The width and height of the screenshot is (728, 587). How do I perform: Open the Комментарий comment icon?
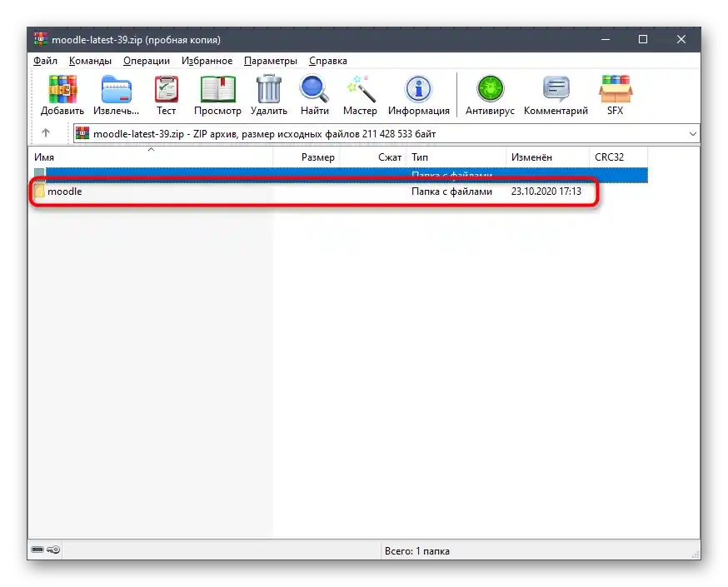(x=556, y=89)
